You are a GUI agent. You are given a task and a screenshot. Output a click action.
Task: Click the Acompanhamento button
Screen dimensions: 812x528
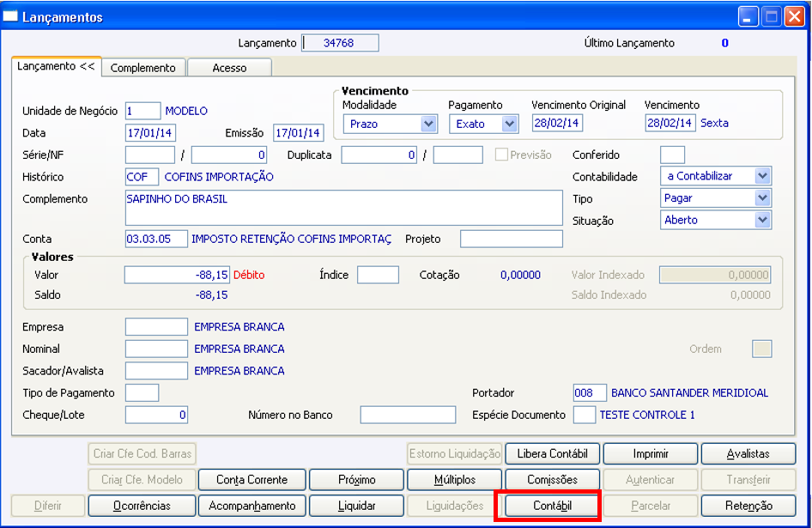point(251,506)
